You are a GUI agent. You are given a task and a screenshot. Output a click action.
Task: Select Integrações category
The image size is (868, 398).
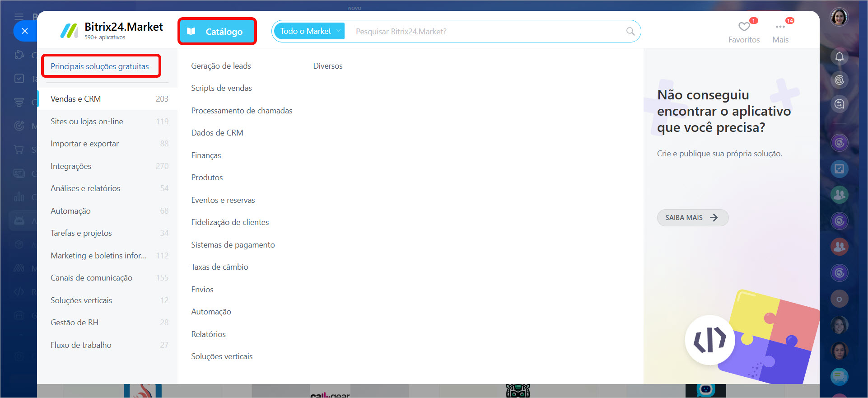pyautogui.click(x=107, y=166)
